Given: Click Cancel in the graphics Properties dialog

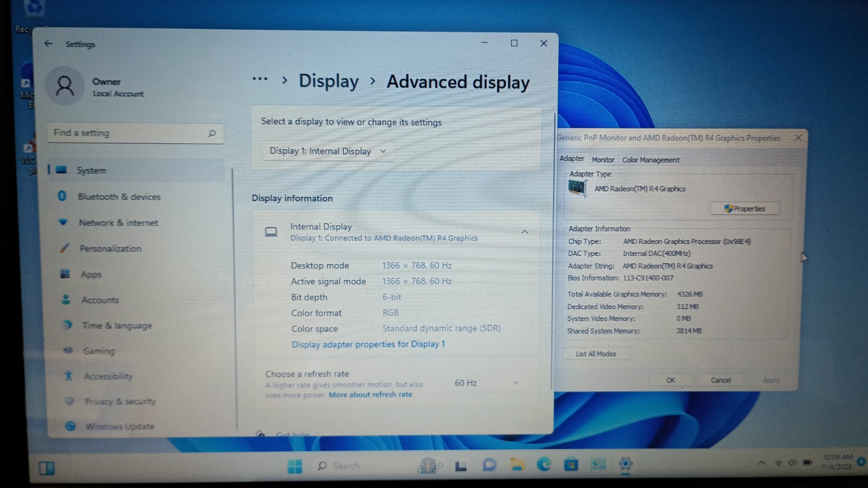Looking at the screenshot, I should (x=720, y=380).
